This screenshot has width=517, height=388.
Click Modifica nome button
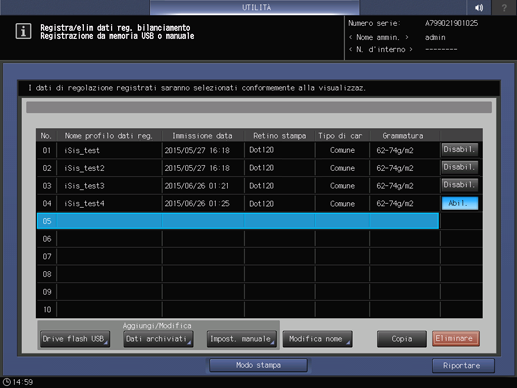[x=318, y=339]
